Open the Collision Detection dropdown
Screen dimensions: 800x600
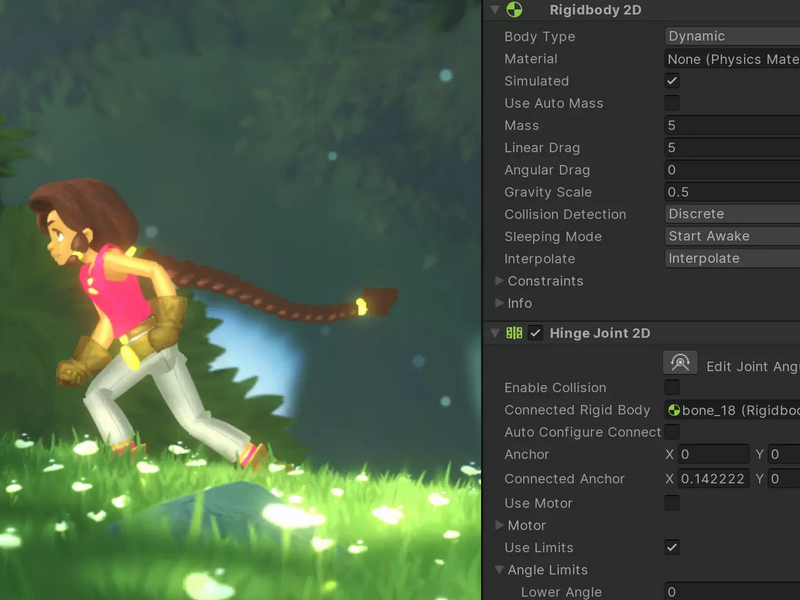coord(732,214)
